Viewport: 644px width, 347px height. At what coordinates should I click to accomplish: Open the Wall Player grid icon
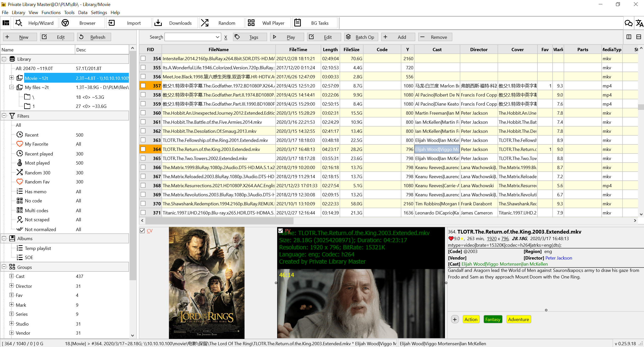tap(251, 23)
